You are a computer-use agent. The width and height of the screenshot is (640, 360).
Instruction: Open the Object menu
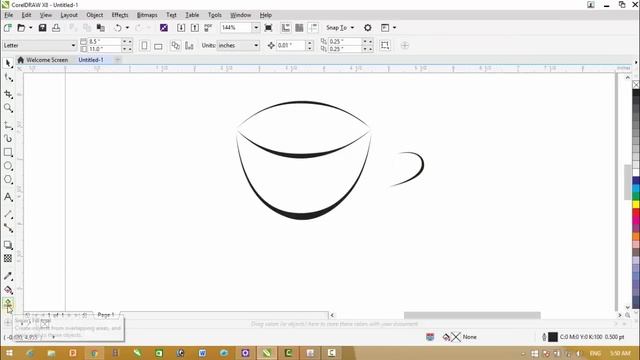click(x=95, y=15)
